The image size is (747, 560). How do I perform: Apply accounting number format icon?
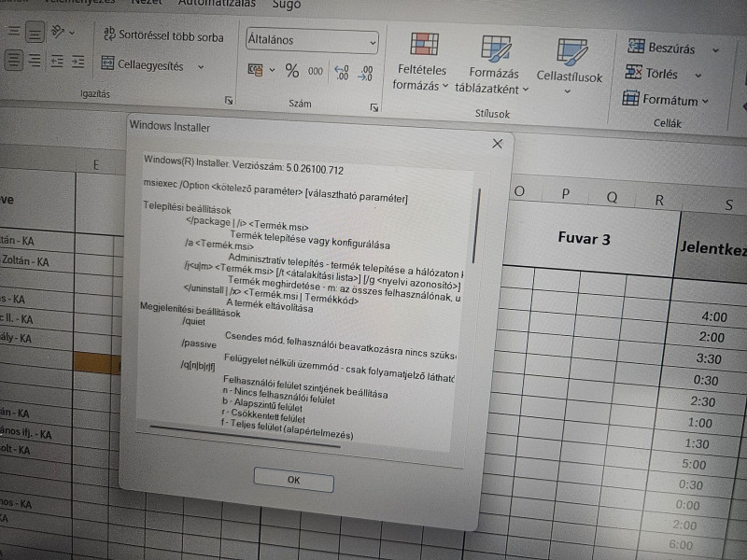coord(255,70)
